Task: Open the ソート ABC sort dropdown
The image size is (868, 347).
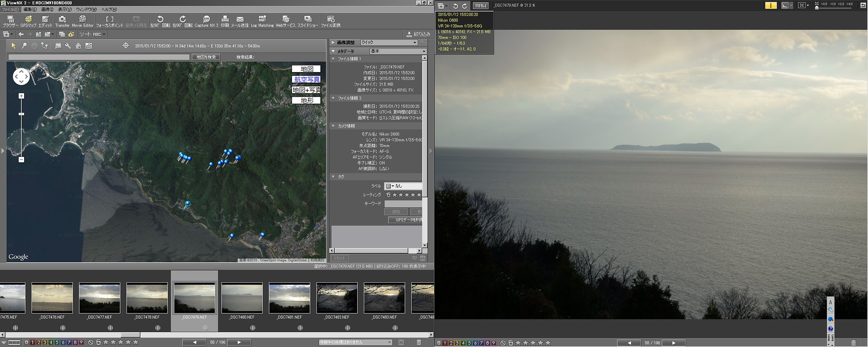Action: (x=92, y=34)
